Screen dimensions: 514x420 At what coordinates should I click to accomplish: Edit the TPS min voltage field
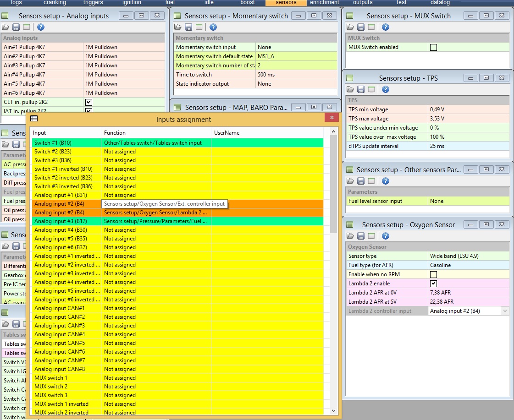pyautogui.click(x=468, y=109)
